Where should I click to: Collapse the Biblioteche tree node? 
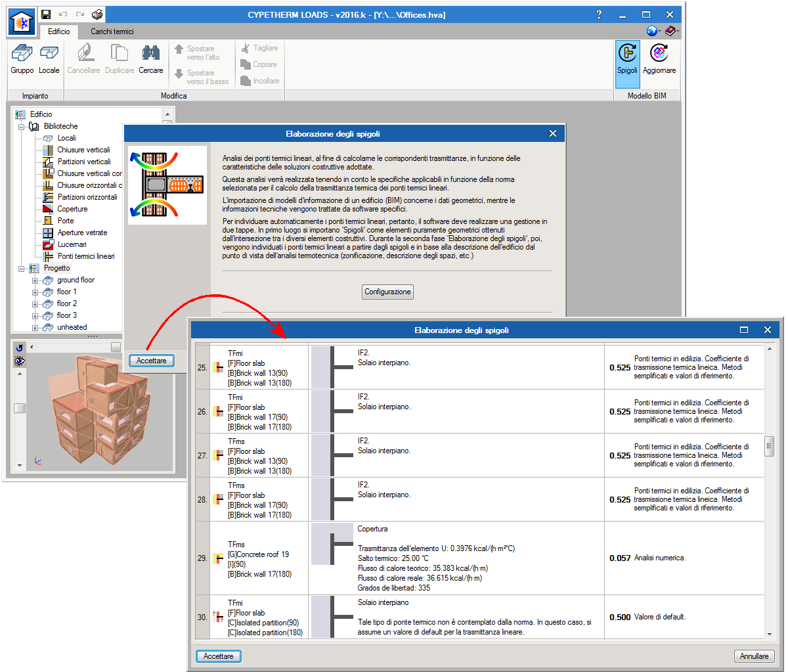click(22, 126)
